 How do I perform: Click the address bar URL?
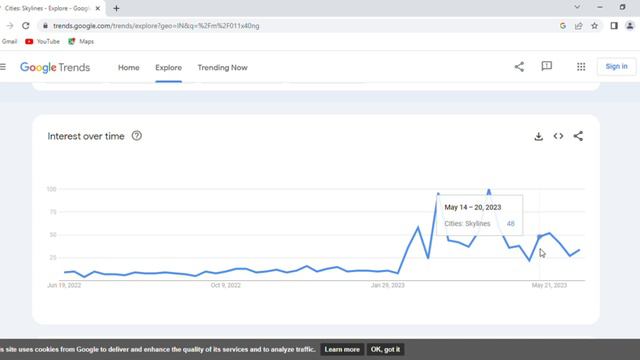[x=156, y=26]
